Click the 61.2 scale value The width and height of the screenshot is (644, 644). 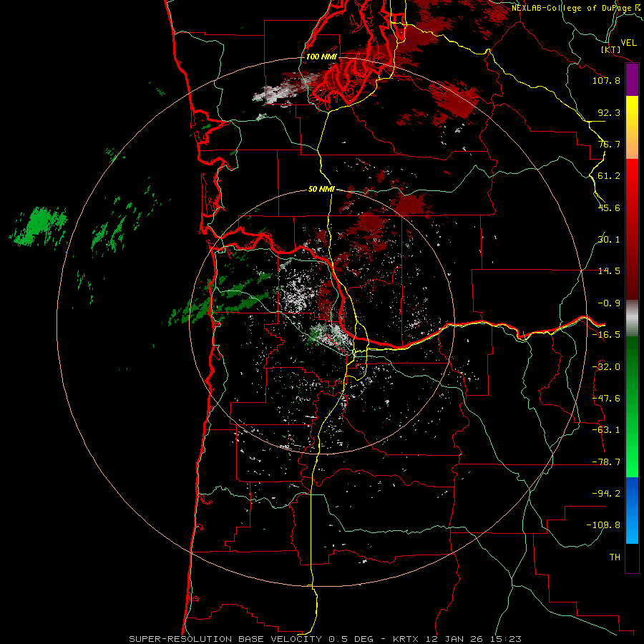(x=609, y=176)
